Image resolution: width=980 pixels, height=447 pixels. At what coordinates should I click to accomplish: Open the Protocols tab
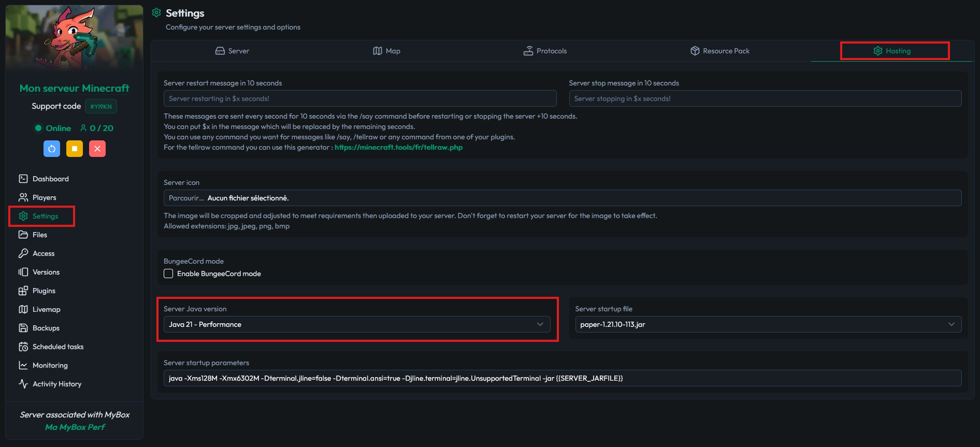tap(545, 51)
